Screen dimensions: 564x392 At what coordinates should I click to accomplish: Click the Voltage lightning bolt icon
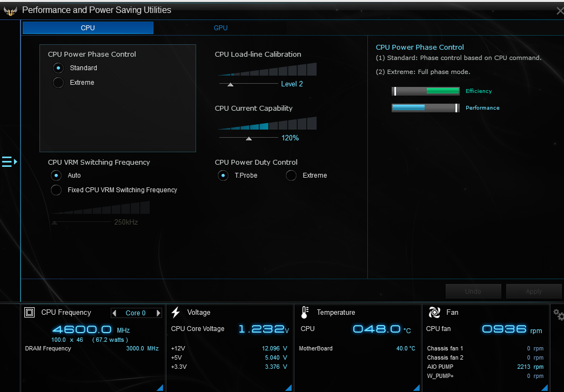[176, 312]
